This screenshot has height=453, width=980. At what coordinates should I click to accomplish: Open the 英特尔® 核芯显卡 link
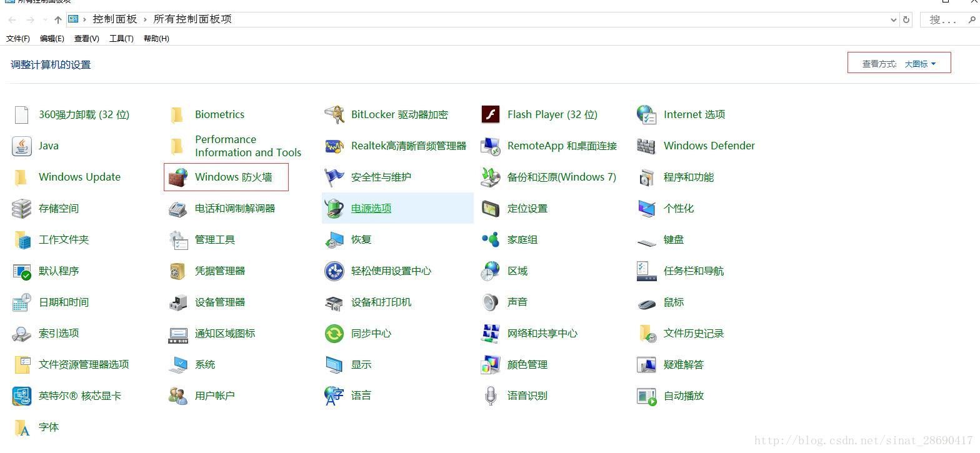coord(80,396)
